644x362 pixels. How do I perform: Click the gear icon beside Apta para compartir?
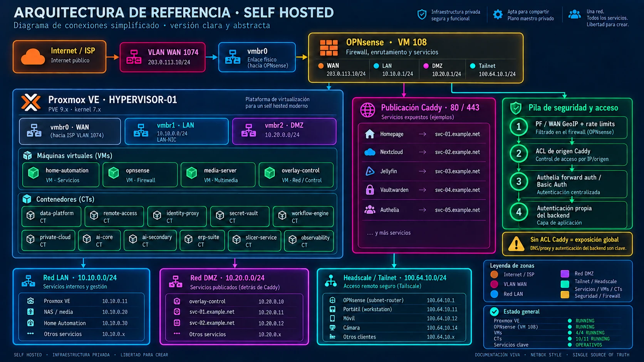pyautogui.click(x=498, y=15)
